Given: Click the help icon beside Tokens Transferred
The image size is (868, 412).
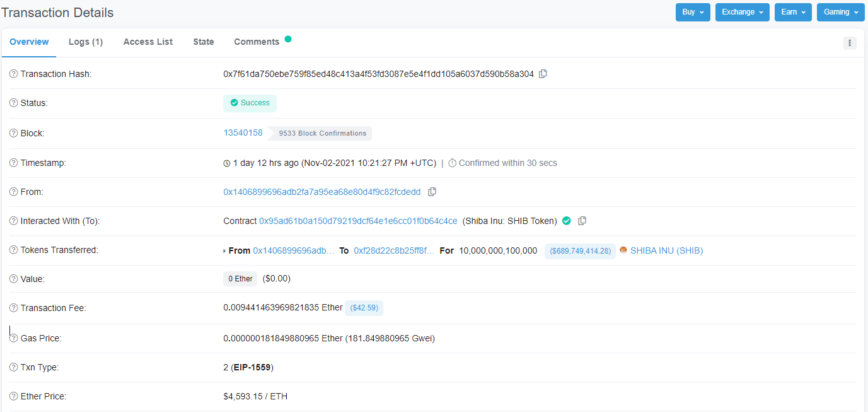Looking at the screenshot, I should tap(14, 250).
